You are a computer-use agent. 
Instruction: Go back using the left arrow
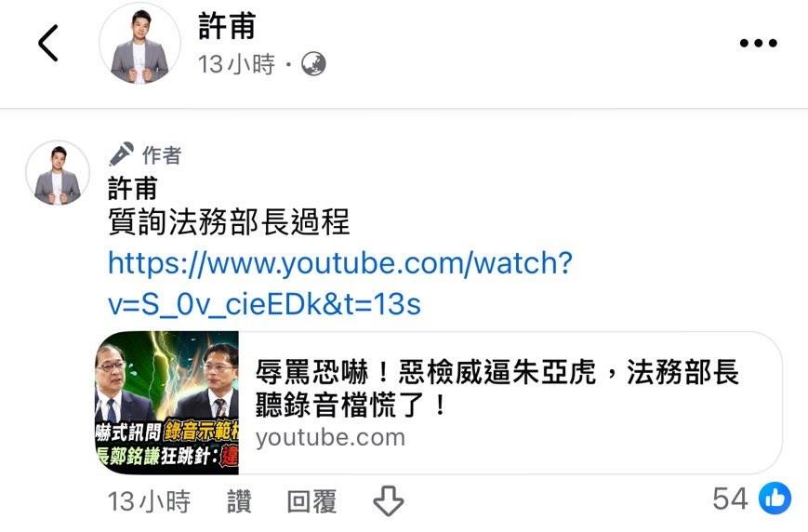click(x=48, y=44)
